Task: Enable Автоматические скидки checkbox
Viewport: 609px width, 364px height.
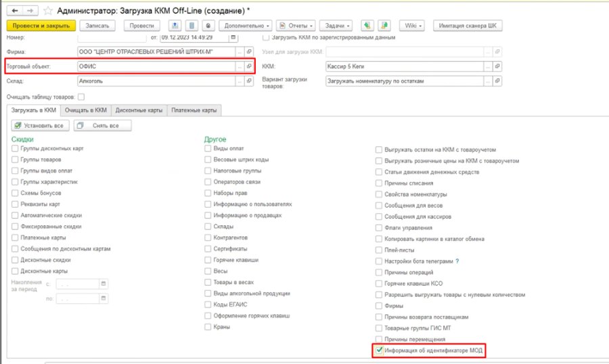Action: (x=15, y=215)
